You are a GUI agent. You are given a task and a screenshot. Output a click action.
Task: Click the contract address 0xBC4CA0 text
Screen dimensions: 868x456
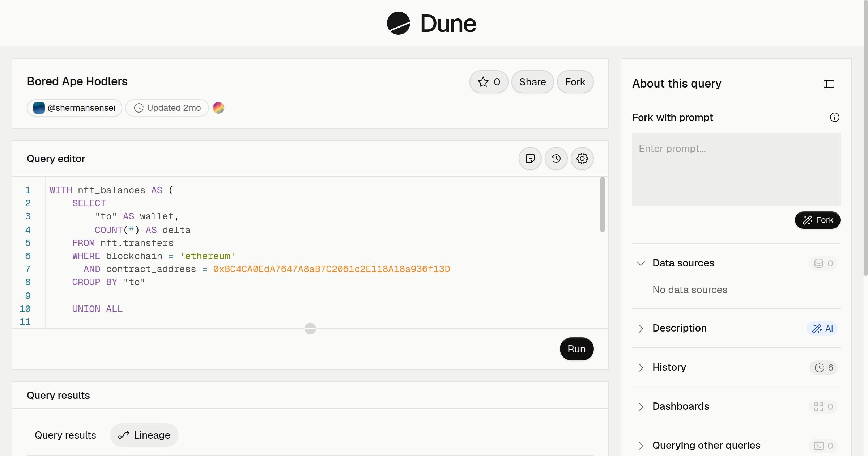coord(331,269)
